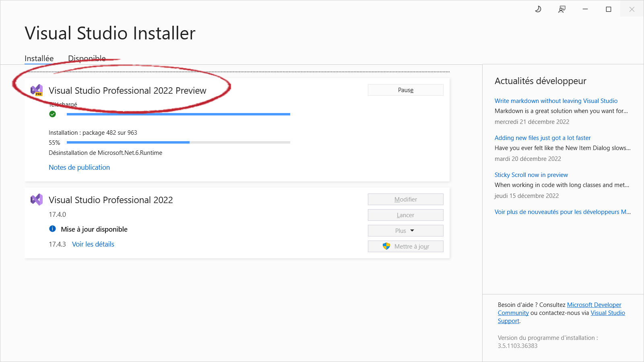Click the Visual Studio 2022 Preview logo icon

coord(37,90)
